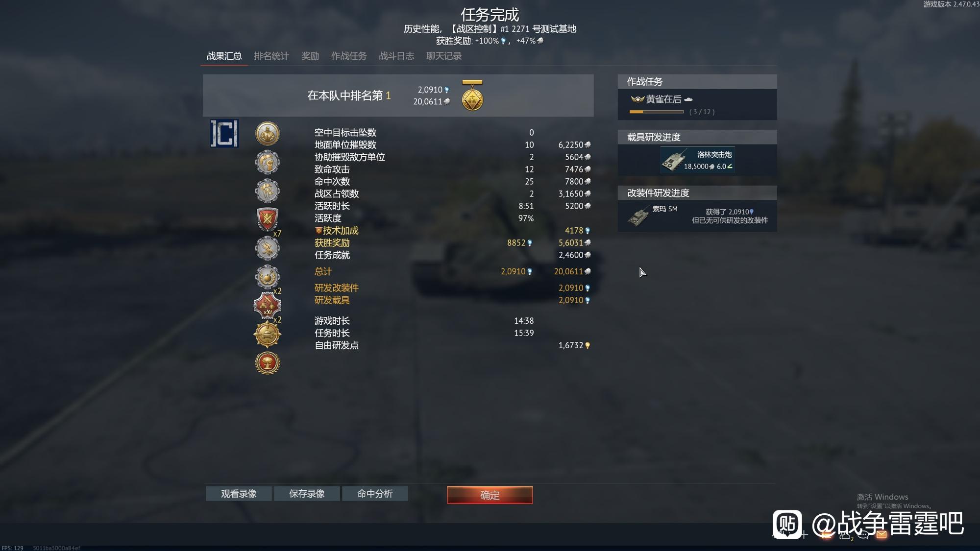Screen dimensions: 980x551
Task: Click the 观看录像 button
Action: point(239,494)
